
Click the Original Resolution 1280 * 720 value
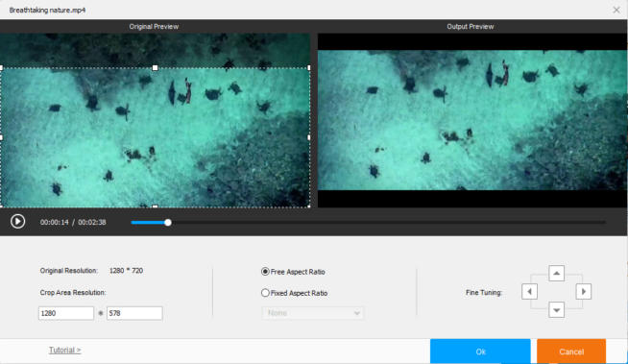(x=126, y=271)
